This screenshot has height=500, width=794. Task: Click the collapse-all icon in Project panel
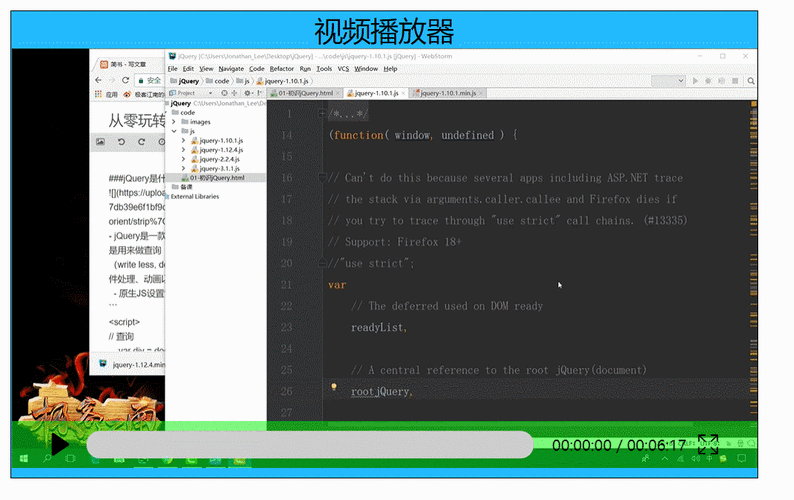[234, 93]
